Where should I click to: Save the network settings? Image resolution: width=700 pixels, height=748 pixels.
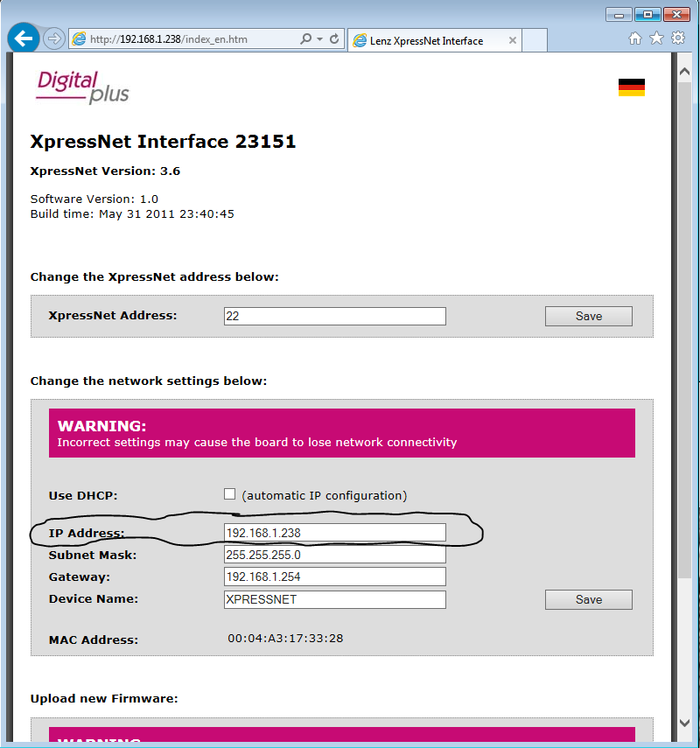[588, 599]
